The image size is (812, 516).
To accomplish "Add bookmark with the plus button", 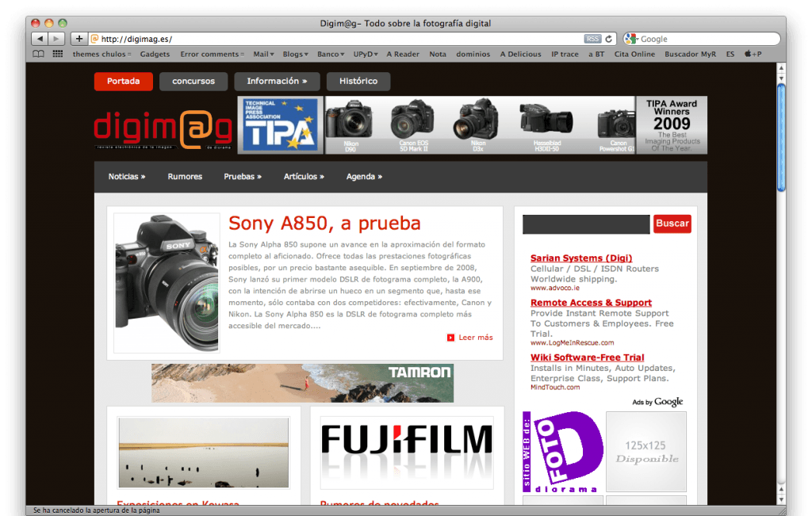I will pos(79,39).
